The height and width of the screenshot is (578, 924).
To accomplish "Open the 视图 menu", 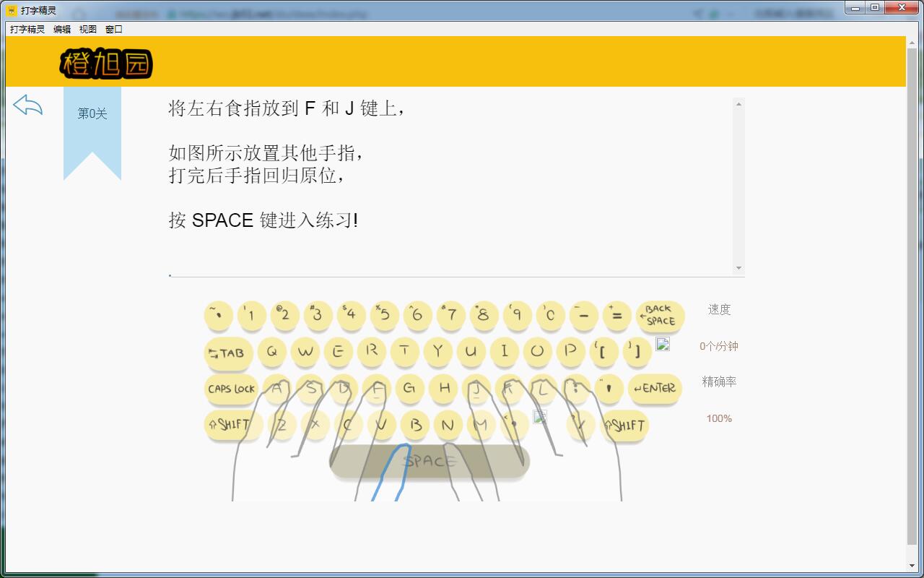I will point(88,29).
